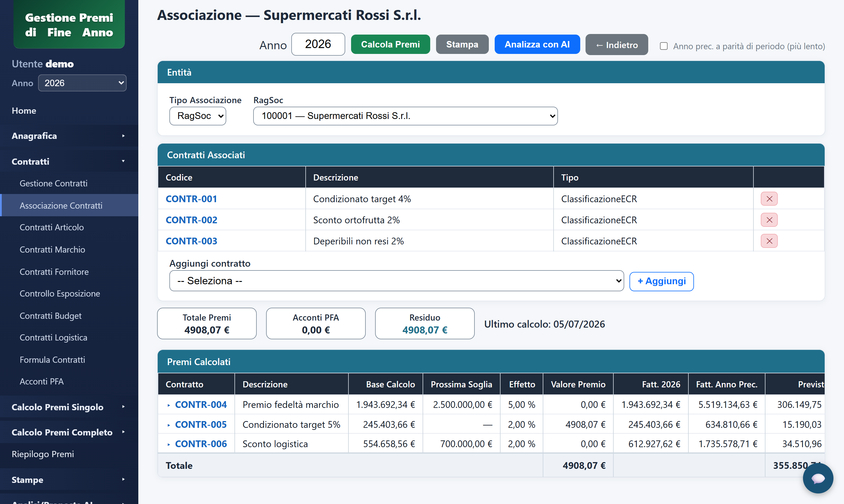Enable Anno prec. a parità di periodo checkbox
The height and width of the screenshot is (504, 844).
664,46
